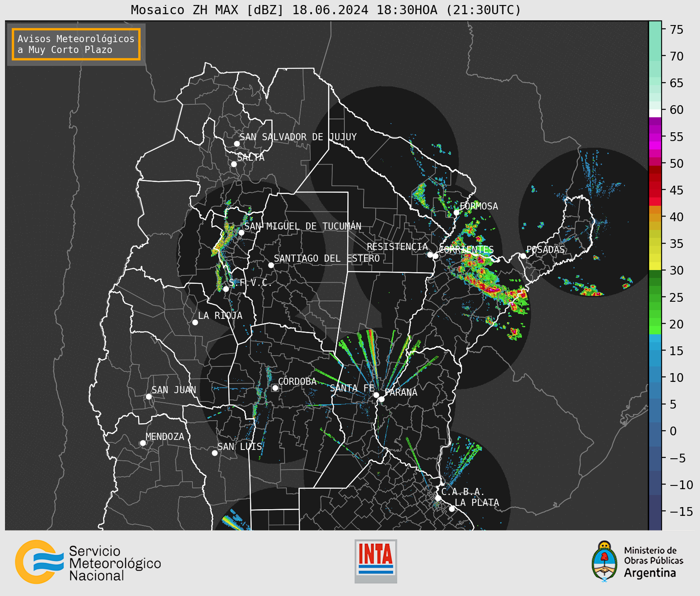The image size is (700, 596).
Task: Select the San Salvador de Jujuy dot
Action: (237, 144)
